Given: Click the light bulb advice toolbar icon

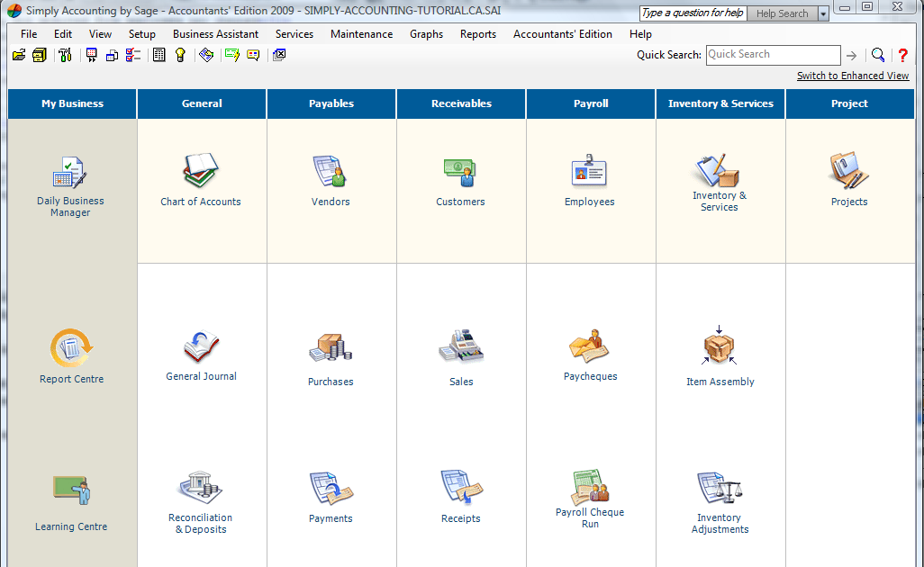Looking at the screenshot, I should coord(180,55).
